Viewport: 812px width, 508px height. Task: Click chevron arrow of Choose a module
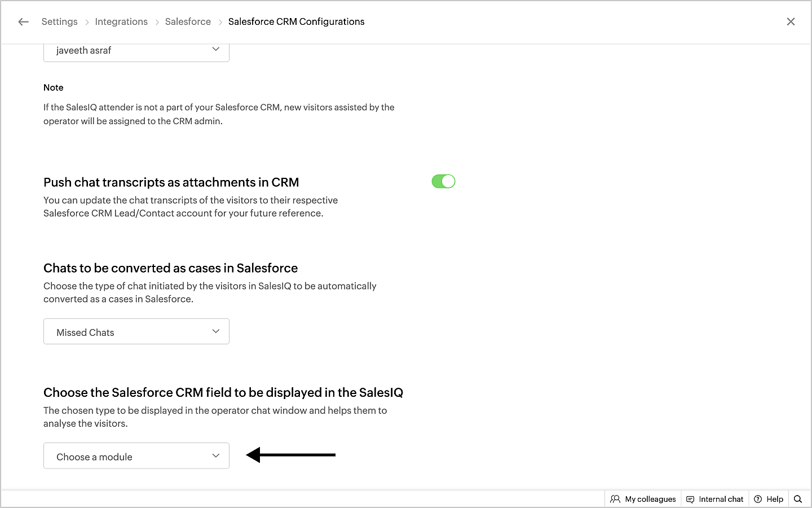[x=215, y=456]
